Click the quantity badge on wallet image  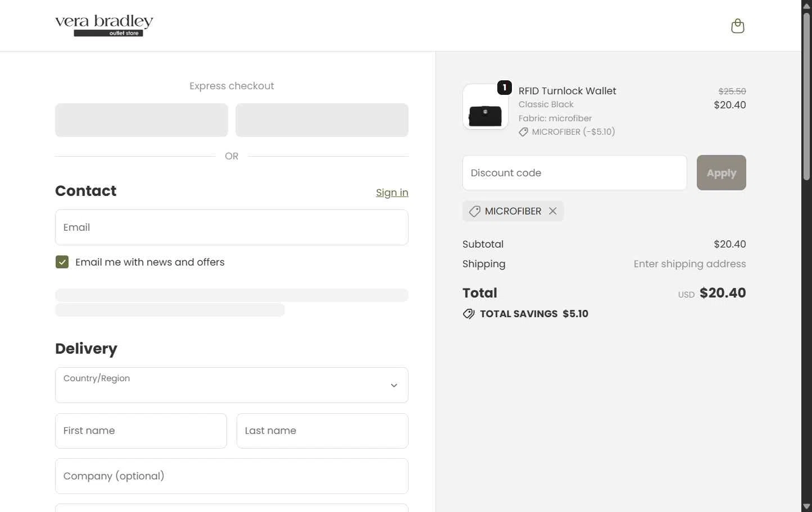coord(504,88)
